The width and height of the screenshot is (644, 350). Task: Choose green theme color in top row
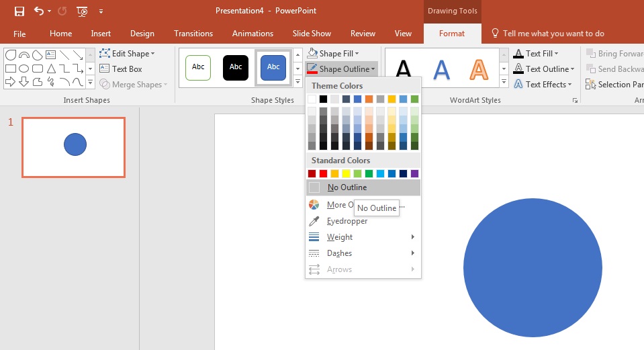(414, 99)
